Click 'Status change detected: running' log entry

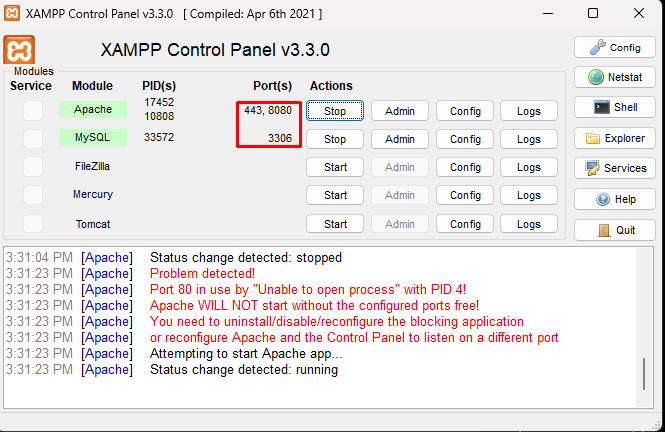pos(244,370)
